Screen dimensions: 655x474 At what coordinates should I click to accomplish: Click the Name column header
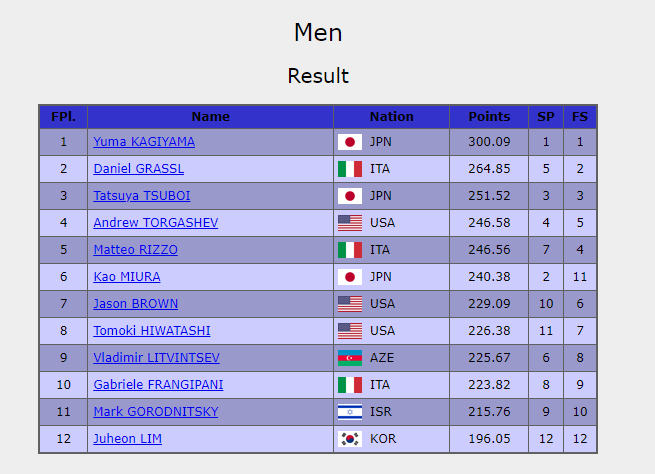click(210, 116)
